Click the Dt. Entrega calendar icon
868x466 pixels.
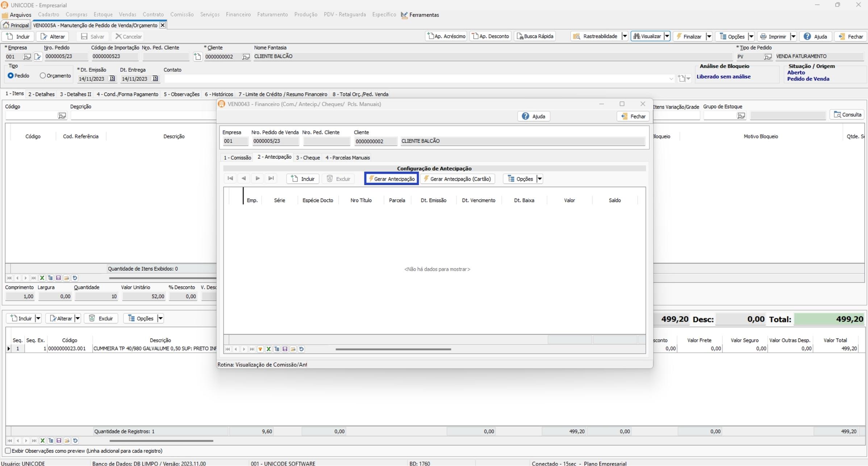155,79
